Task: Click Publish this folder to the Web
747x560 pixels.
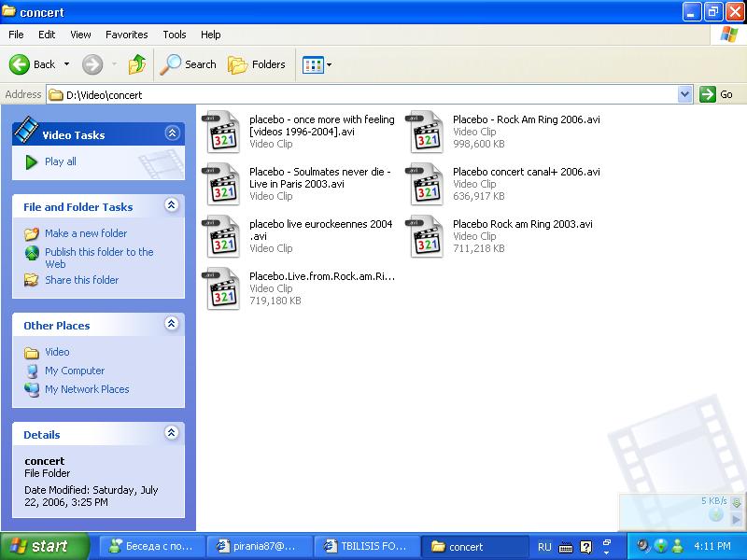Action: pyautogui.click(x=99, y=259)
